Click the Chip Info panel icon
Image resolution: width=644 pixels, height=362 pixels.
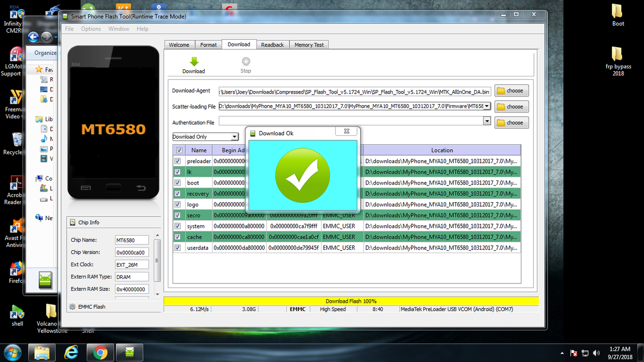coord(72,222)
